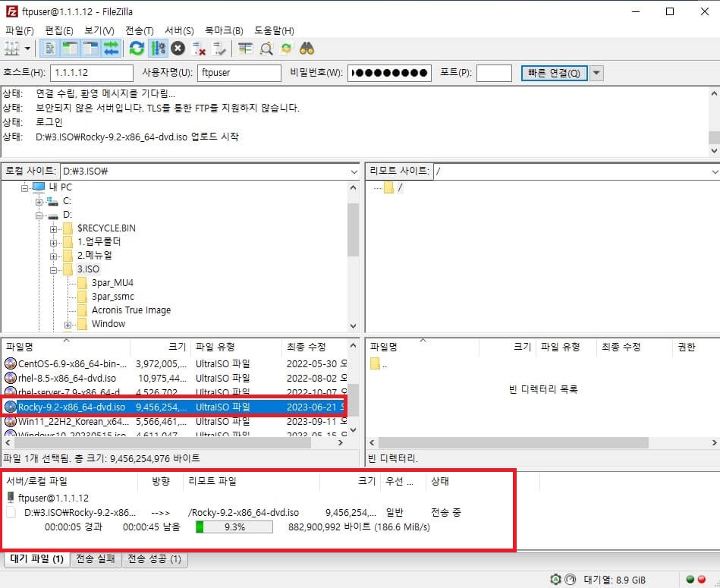Toggle the remote directory tree view
Viewport: 720px width, 588px height.
[x=90, y=49]
